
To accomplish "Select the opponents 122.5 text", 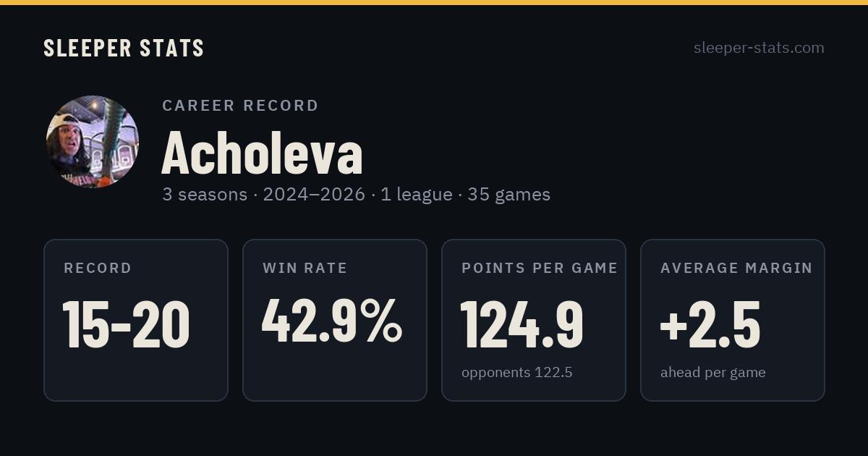I will point(516,373).
